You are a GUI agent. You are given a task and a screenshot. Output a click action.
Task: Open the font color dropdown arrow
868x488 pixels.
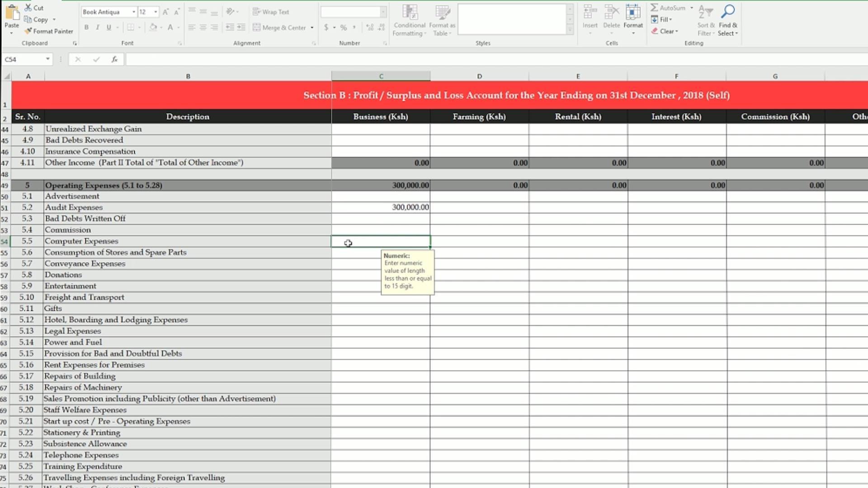(x=179, y=28)
